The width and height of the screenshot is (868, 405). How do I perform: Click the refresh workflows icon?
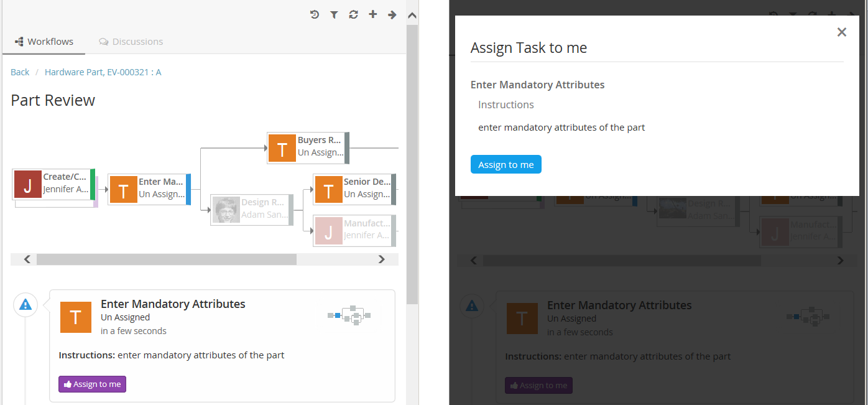353,14
